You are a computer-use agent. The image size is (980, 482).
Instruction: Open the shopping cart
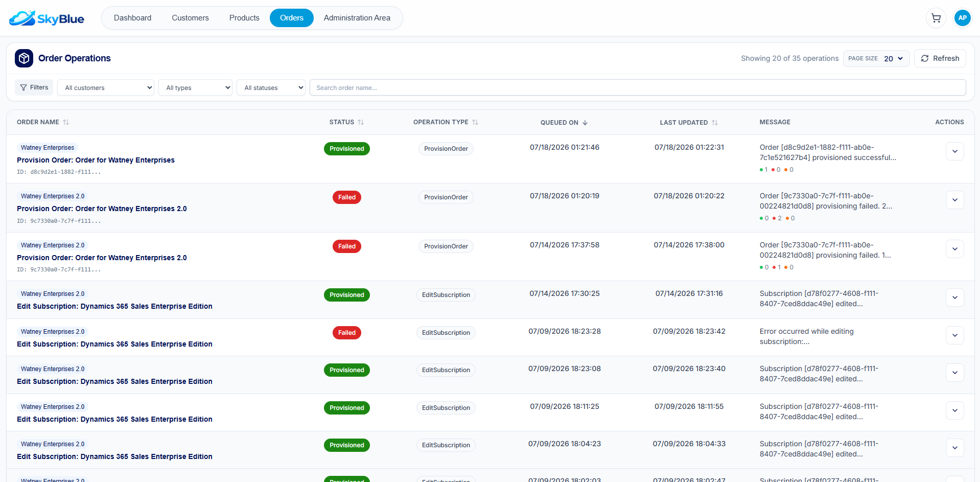936,18
